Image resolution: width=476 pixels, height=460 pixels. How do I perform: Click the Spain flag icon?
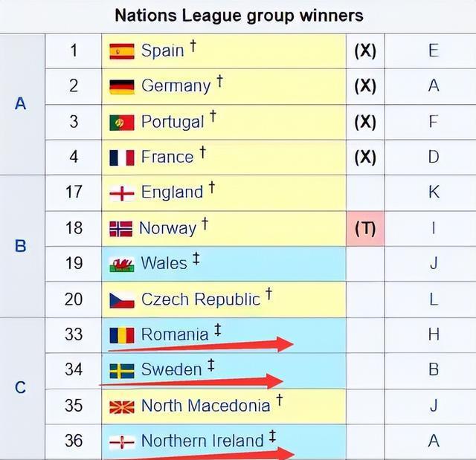[x=121, y=51]
